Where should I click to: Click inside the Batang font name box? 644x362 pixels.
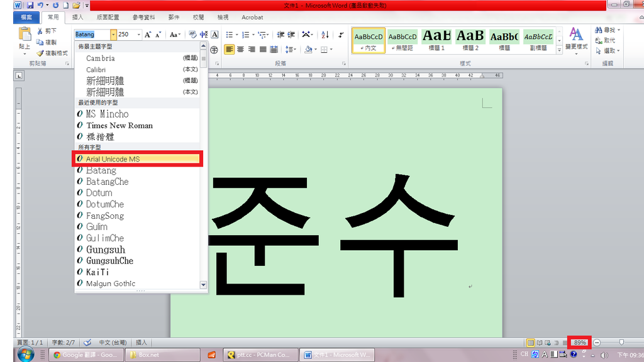point(92,35)
